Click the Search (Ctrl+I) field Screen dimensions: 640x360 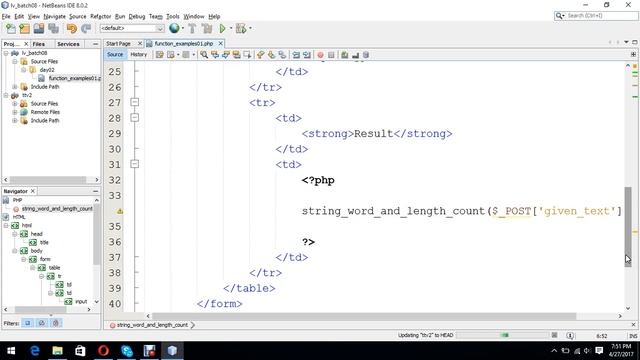tap(596, 16)
